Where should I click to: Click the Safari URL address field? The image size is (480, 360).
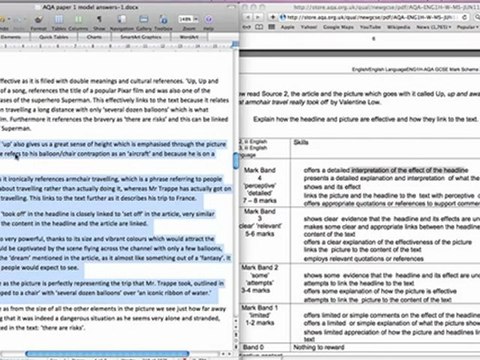point(369,17)
